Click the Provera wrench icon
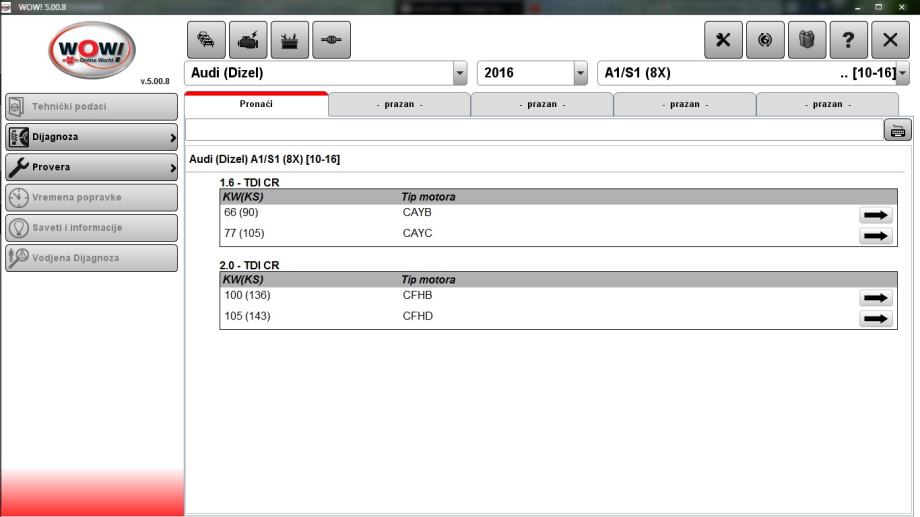This screenshot has width=920, height=517. (18, 167)
